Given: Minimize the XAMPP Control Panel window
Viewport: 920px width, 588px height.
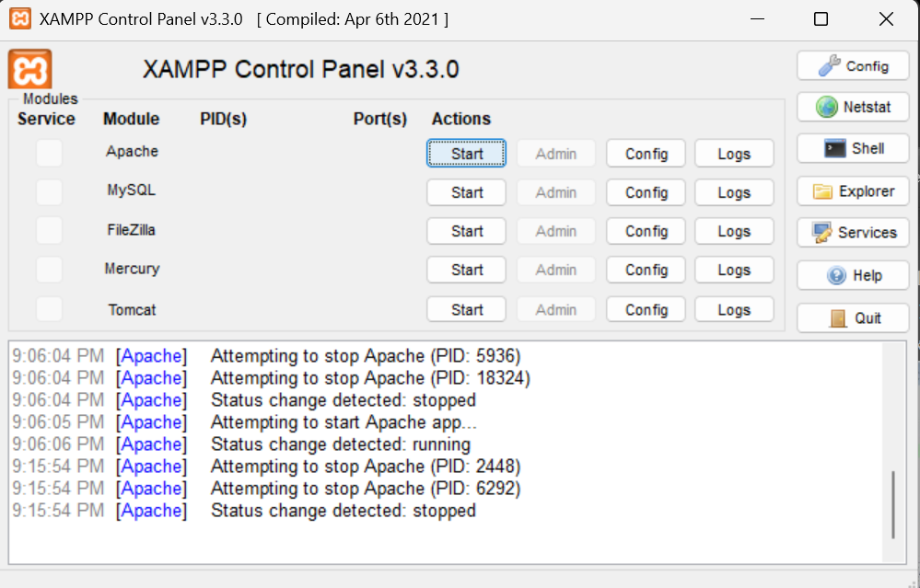Looking at the screenshot, I should (758, 19).
